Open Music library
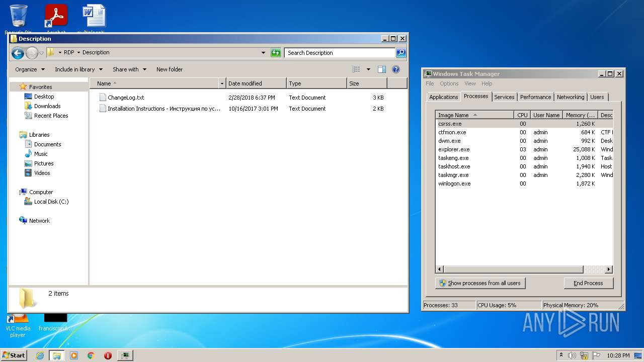The height and width of the screenshot is (362, 644). (x=41, y=154)
